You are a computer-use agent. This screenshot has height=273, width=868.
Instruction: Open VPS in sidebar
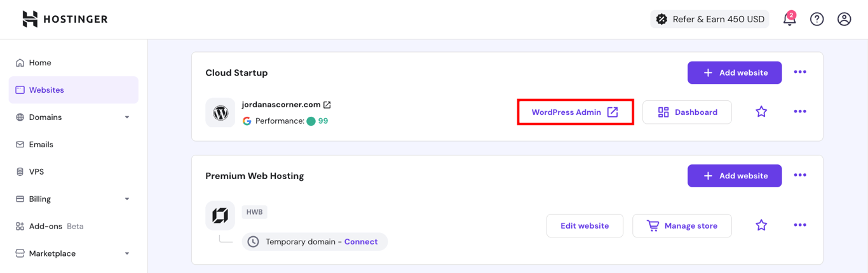(74, 172)
